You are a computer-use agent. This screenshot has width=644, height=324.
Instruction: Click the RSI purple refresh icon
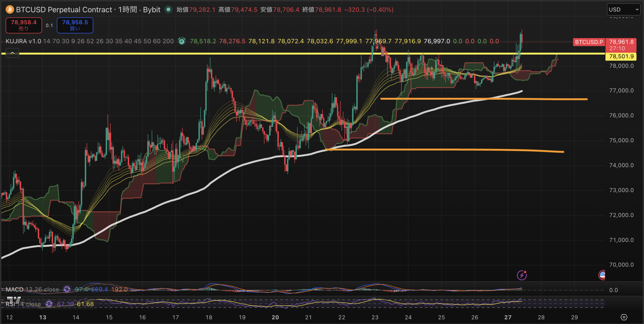tap(49, 304)
